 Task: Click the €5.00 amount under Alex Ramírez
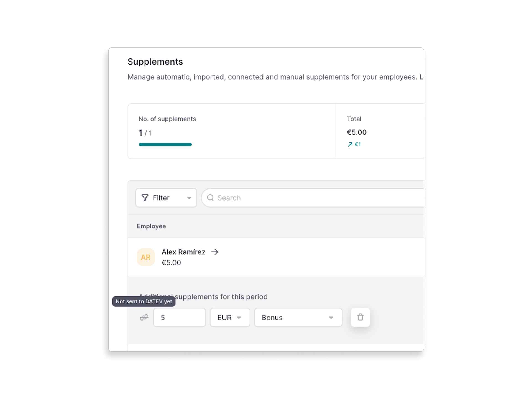[x=171, y=262]
